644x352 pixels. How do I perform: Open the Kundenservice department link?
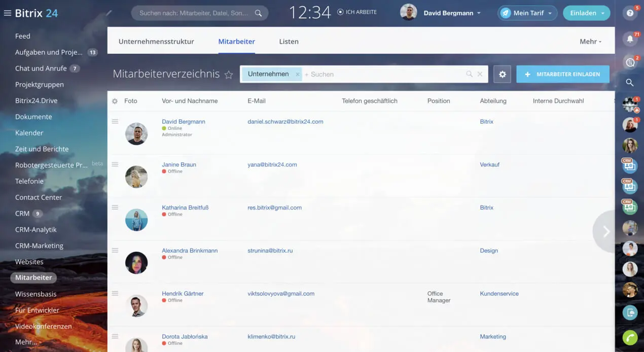click(499, 294)
